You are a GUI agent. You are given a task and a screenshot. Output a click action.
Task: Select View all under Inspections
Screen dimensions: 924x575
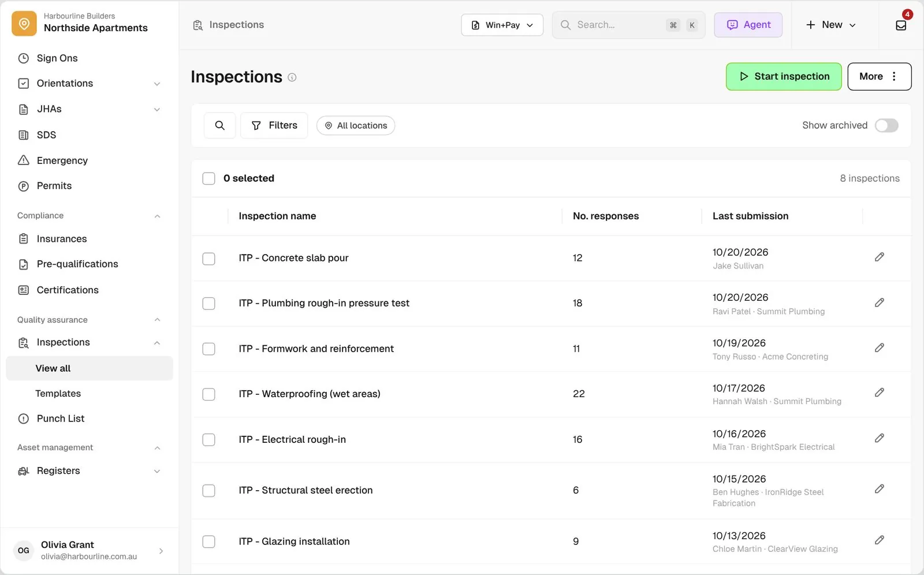tap(90, 368)
